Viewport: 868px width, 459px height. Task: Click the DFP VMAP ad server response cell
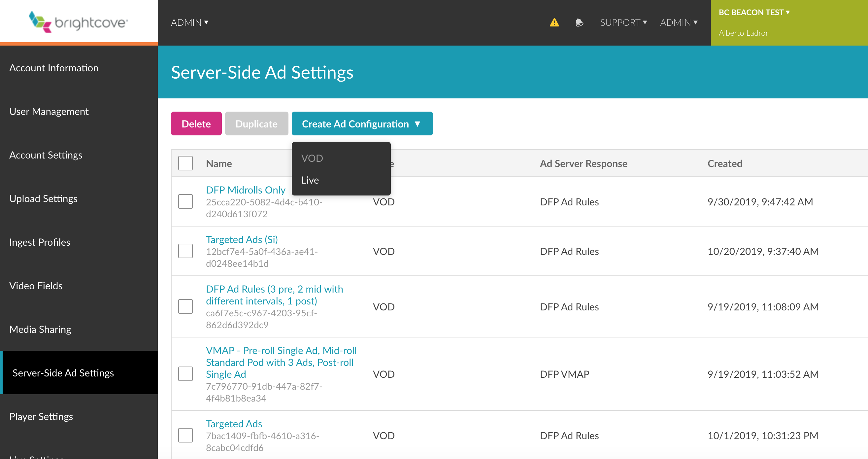565,374
